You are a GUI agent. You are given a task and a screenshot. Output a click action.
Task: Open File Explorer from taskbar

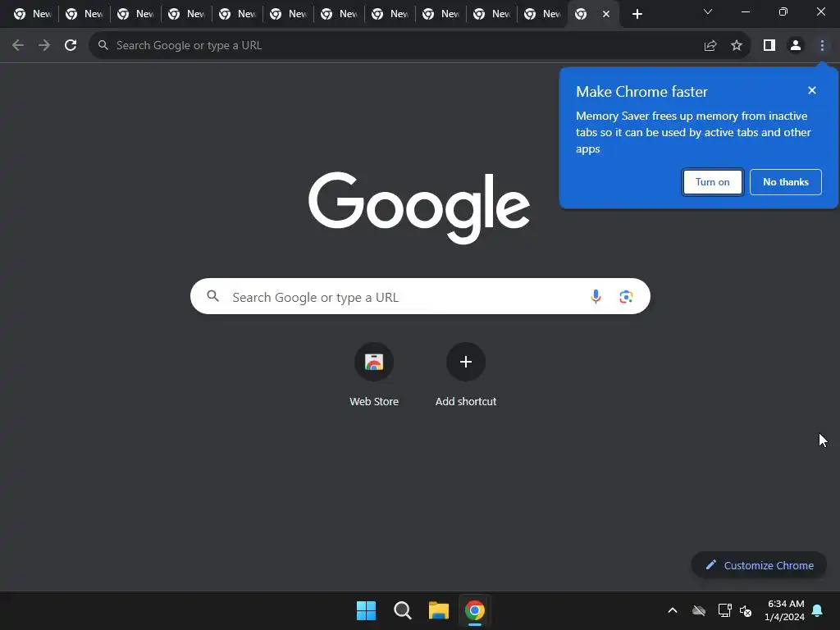(x=438, y=610)
